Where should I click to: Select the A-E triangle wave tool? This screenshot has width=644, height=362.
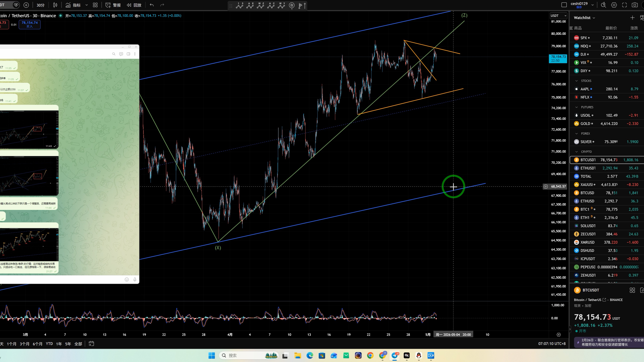point(250,5)
